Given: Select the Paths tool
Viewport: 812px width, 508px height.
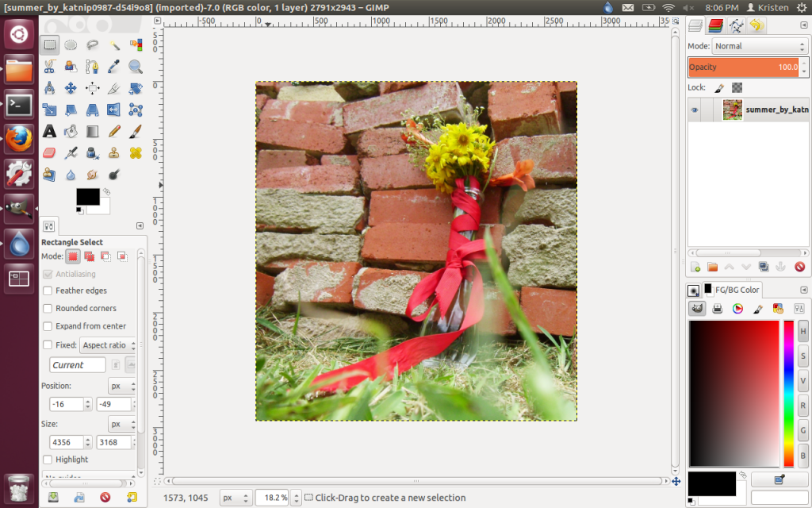Looking at the screenshot, I should pos(93,67).
